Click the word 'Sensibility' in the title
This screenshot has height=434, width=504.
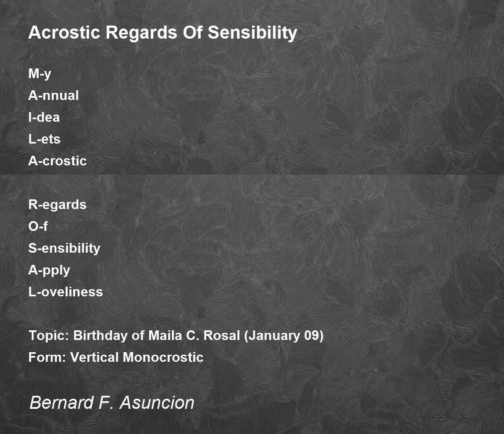coord(252,33)
